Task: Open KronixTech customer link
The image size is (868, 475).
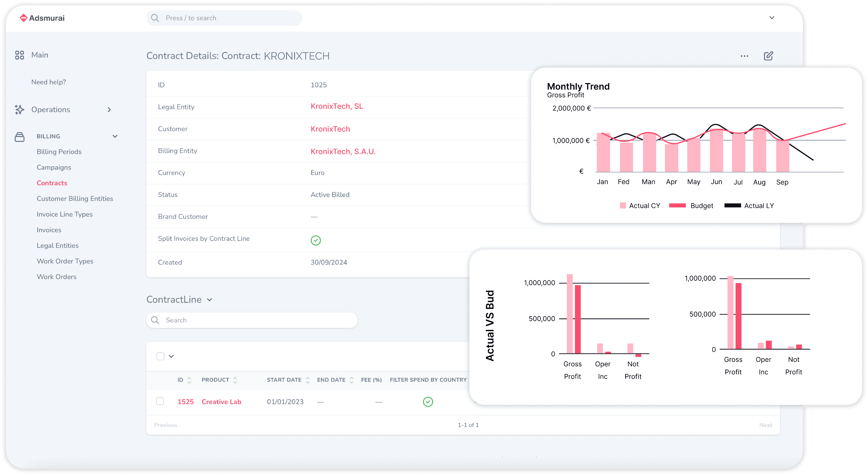Action: tap(330, 129)
